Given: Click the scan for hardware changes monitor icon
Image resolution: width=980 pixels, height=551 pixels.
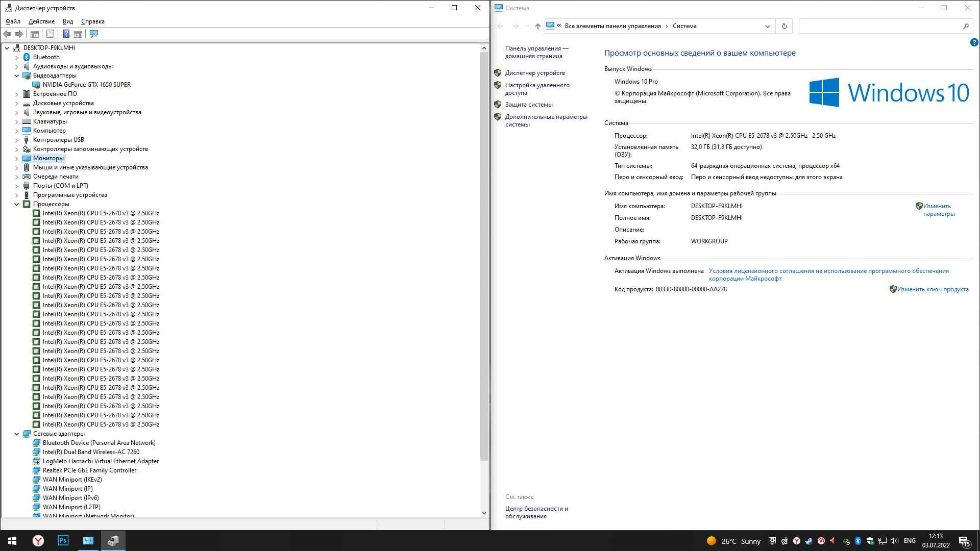Looking at the screenshot, I should coord(94,34).
